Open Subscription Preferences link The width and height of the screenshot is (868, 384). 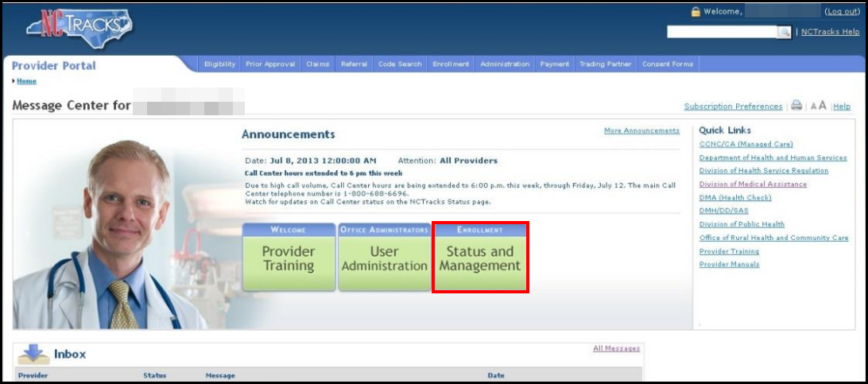point(733,107)
